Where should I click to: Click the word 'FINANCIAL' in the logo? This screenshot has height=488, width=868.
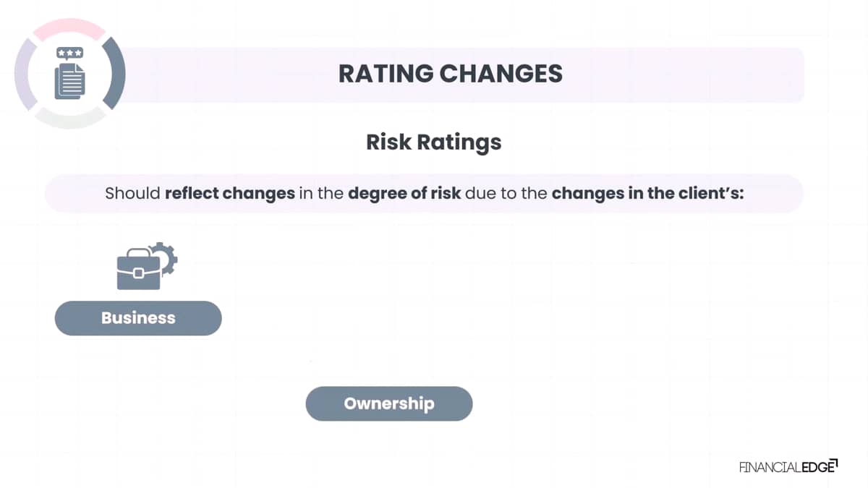pos(770,467)
